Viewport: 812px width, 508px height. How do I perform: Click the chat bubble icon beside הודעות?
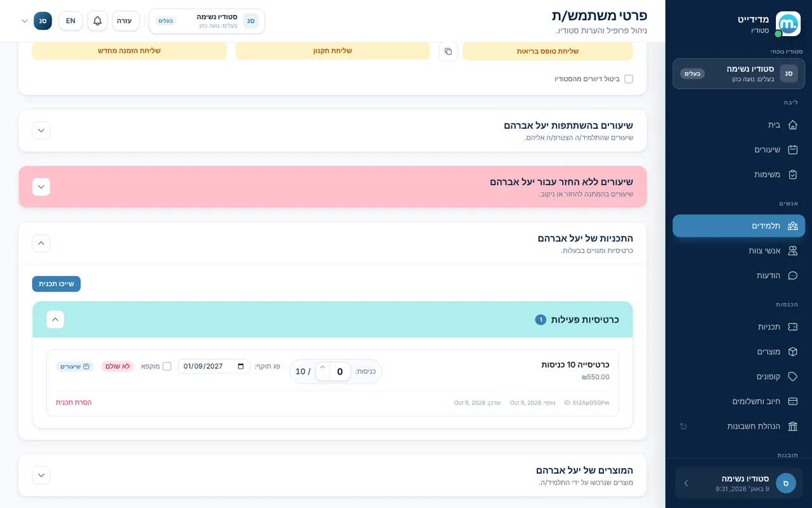(792, 276)
